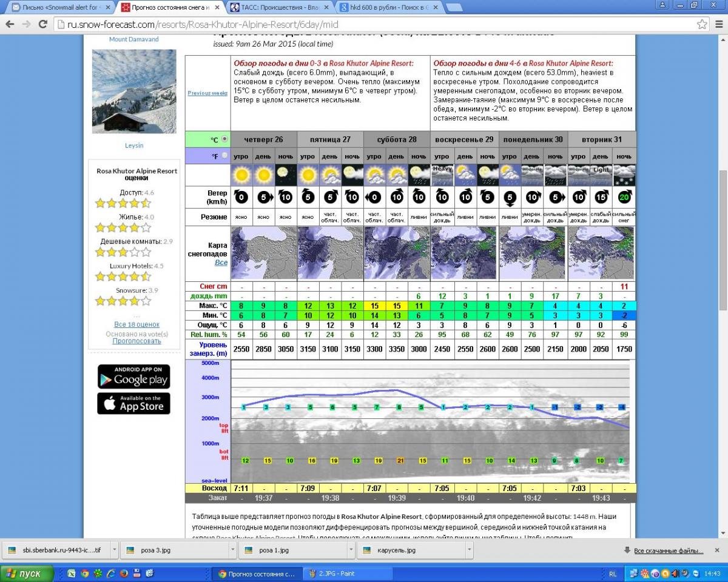Open the вторник 31 snowfall map thumbnail
This screenshot has height=582, width=728.
tap(601, 253)
